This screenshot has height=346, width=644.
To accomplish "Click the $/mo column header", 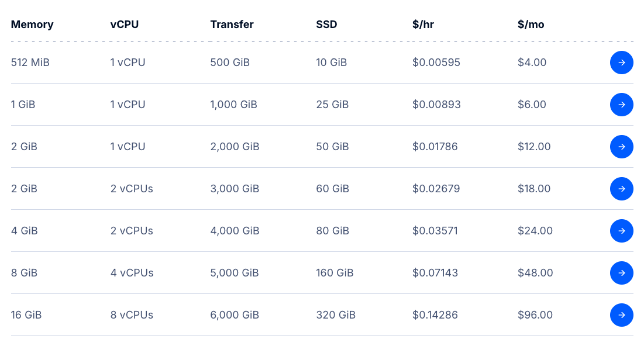I will pos(531,25).
